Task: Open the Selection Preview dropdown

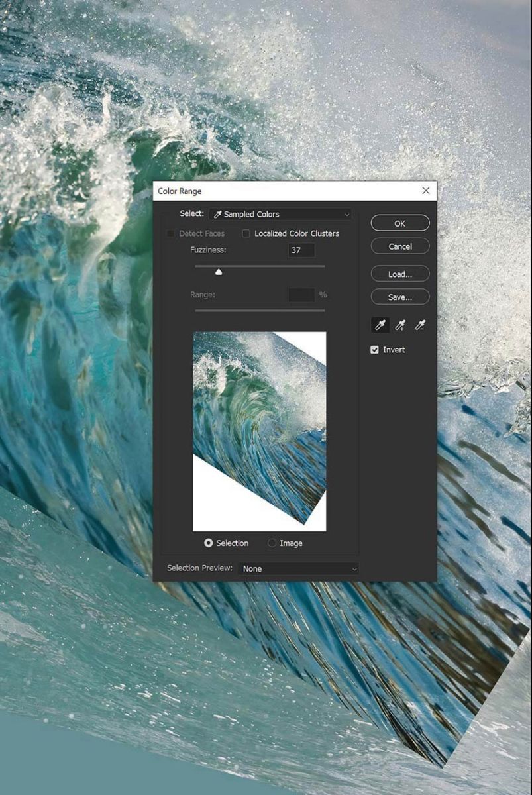Action: click(x=299, y=568)
